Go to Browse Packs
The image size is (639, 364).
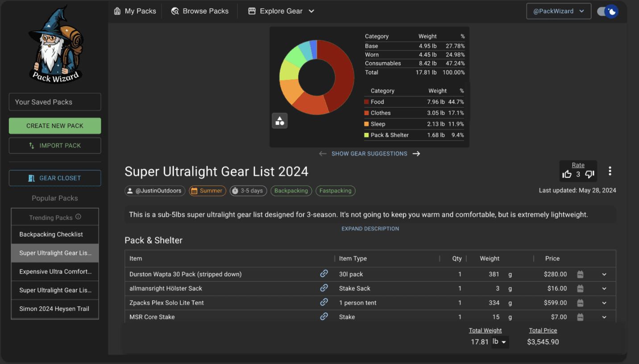(x=200, y=11)
